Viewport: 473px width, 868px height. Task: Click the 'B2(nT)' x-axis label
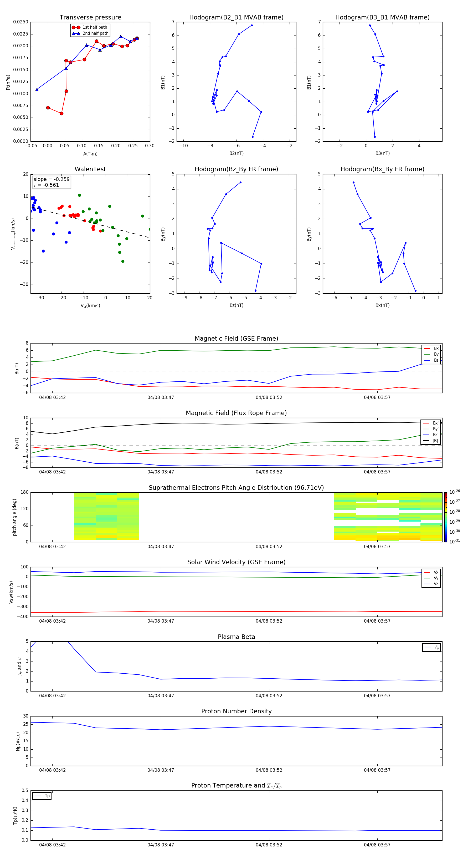236,153
